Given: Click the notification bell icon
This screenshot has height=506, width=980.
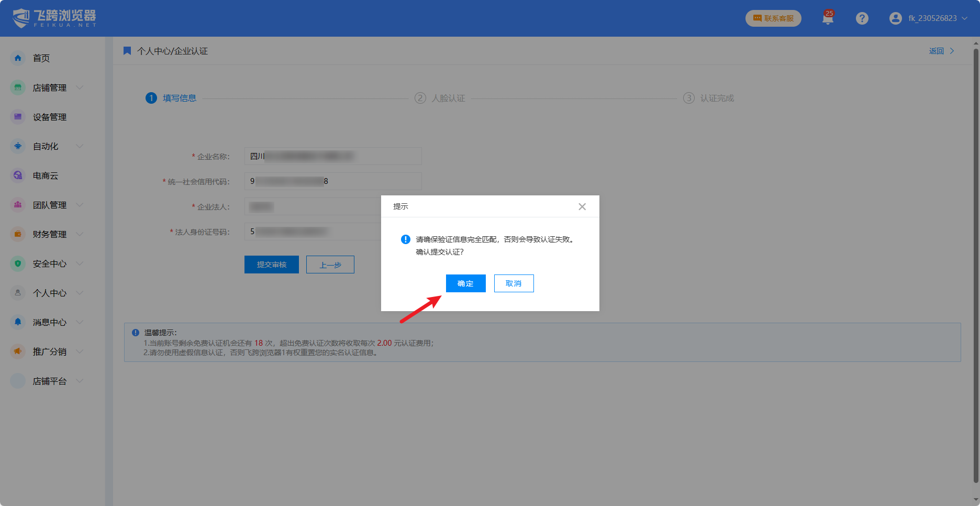Looking at the screenshot, I should coord(828,19).
